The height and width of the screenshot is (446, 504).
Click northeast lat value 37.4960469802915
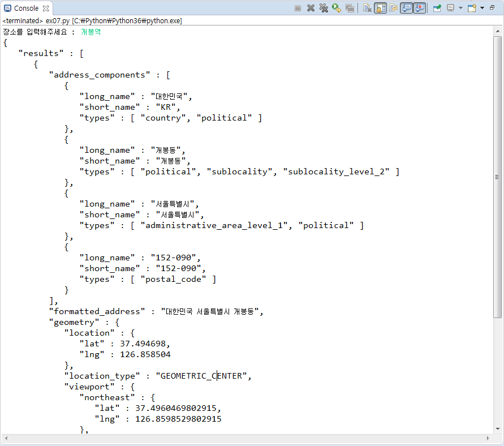coord(176,408)
